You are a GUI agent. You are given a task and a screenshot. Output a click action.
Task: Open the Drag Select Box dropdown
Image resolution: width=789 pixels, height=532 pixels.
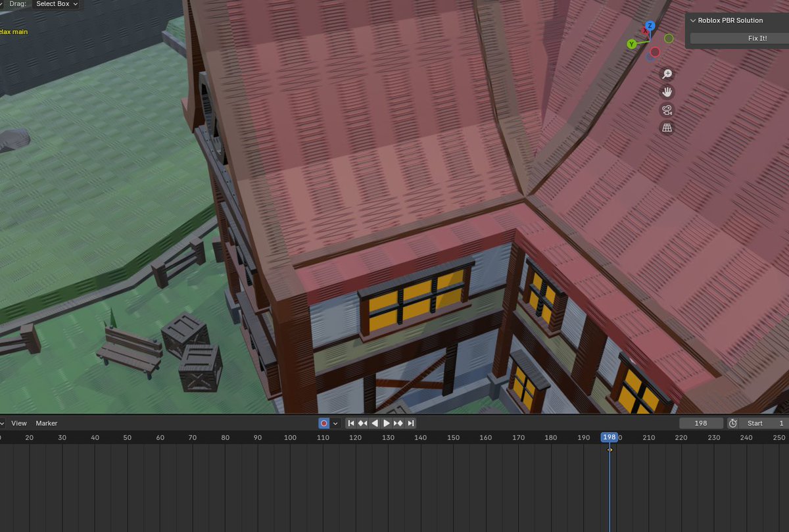click(x=56, y=4)
